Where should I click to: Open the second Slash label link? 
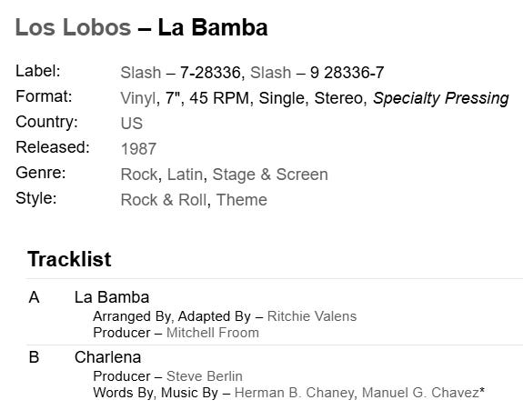[270, 73]
